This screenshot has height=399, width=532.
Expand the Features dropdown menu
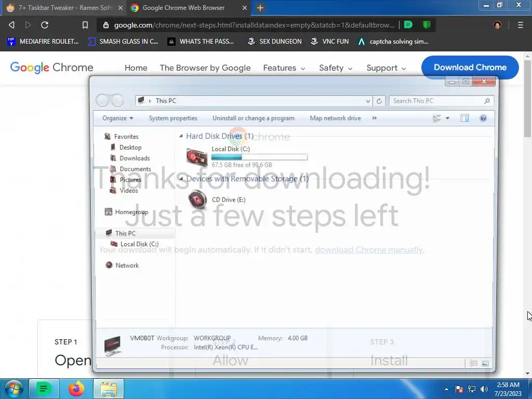(x=284, y=68)
